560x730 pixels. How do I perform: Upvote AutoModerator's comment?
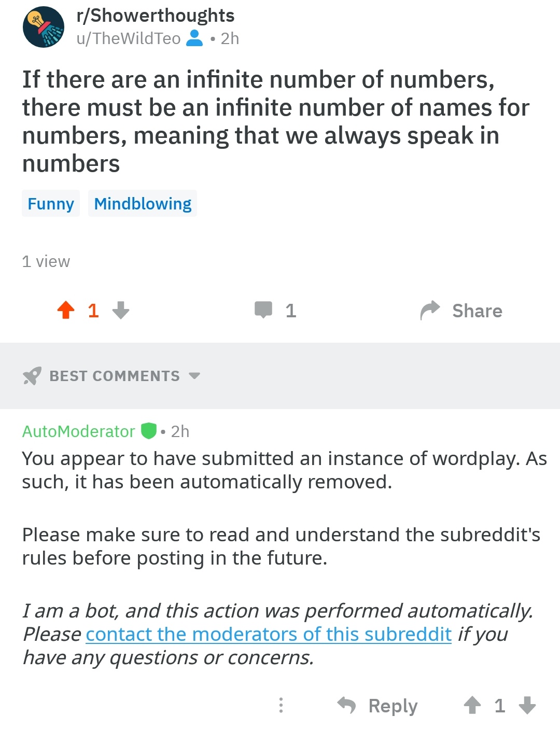pos(472,706)
